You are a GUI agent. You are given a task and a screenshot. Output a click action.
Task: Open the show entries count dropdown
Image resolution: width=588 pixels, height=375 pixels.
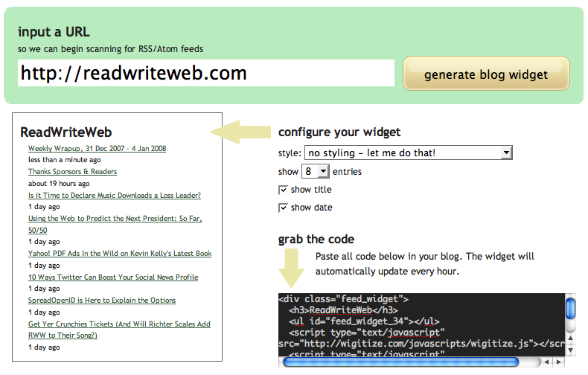tap(316, 171)
